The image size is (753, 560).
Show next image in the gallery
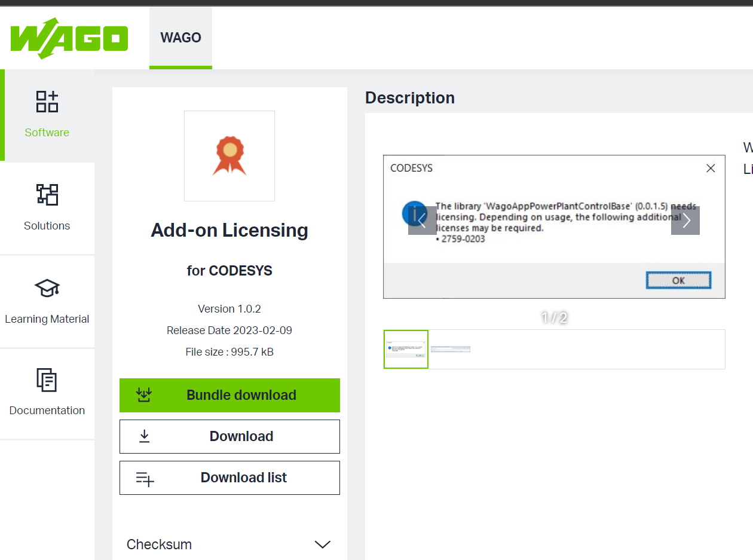685,221
